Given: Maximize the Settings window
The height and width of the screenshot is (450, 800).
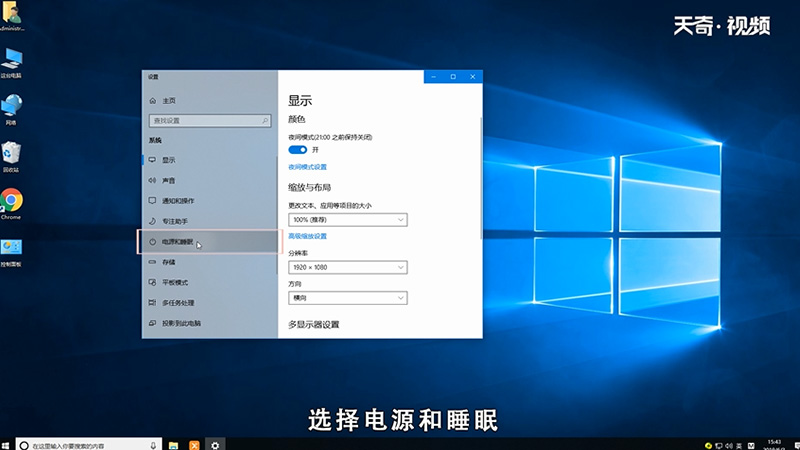Looking at the screenshot, I should tap(453, 77).
